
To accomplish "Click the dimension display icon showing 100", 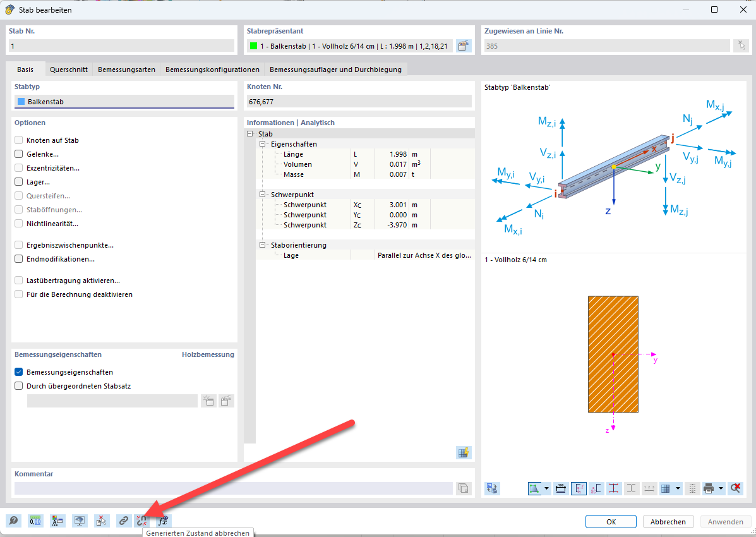I will point(561,488).
